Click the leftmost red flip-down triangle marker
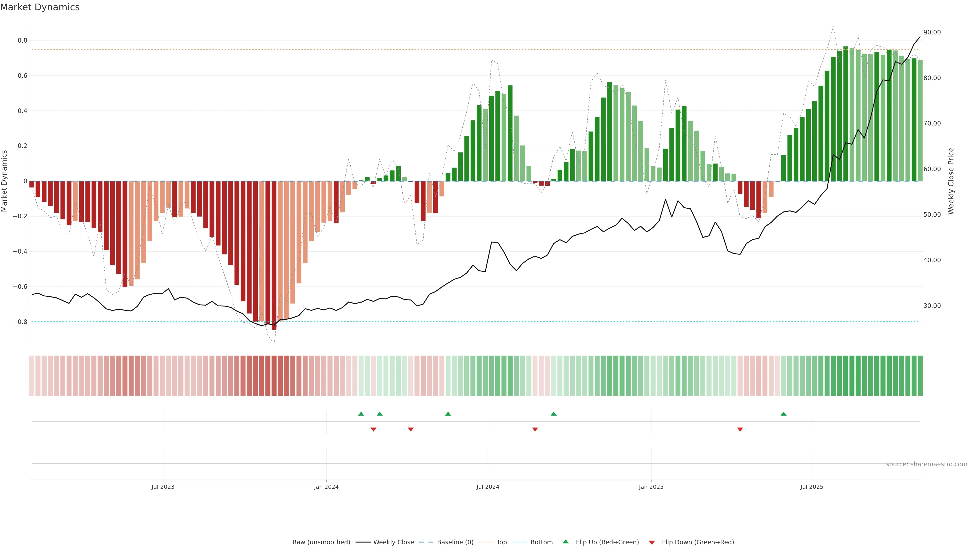 click(x=373, y=429)
